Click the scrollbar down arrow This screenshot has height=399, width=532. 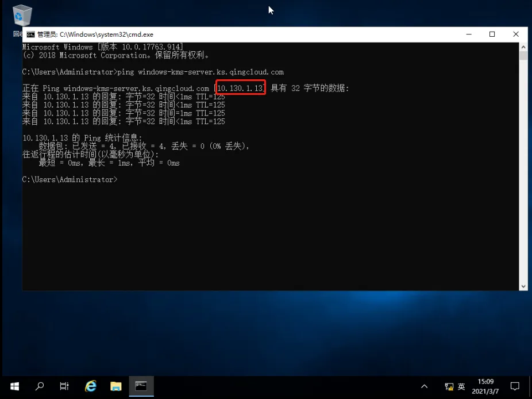coord(523,286)
